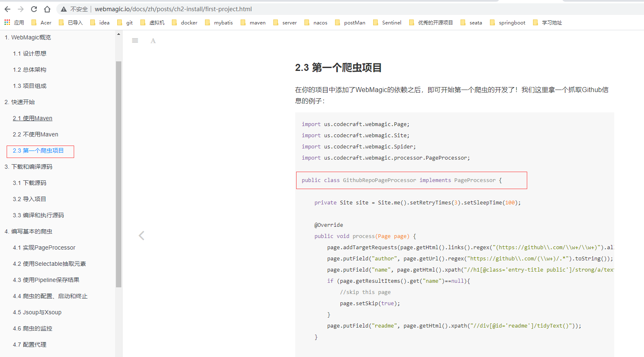The image size is (644, 357).
Task: Open the 学习地址 bookmarks dropdown
Action: (552, 22)
